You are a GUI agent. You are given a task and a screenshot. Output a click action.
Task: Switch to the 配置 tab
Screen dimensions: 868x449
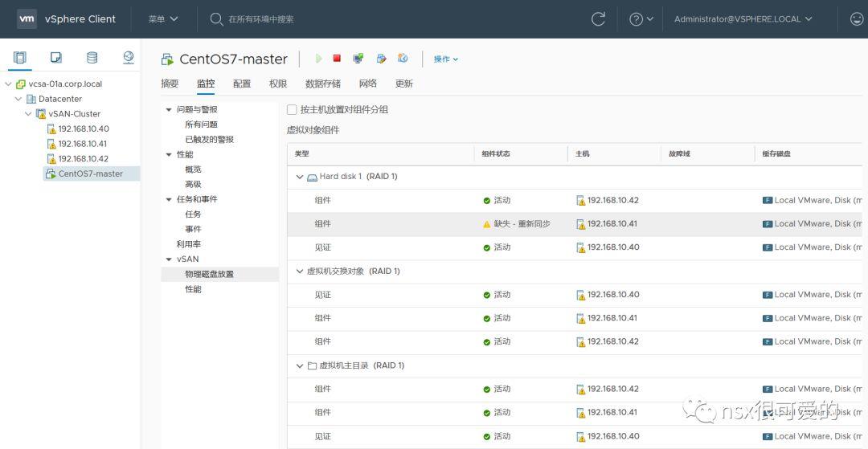(x=242, y=84)
